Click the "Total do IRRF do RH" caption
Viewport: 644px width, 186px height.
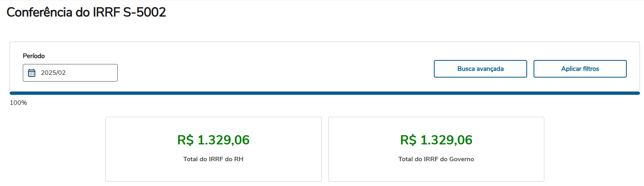[x=213, y=159]
